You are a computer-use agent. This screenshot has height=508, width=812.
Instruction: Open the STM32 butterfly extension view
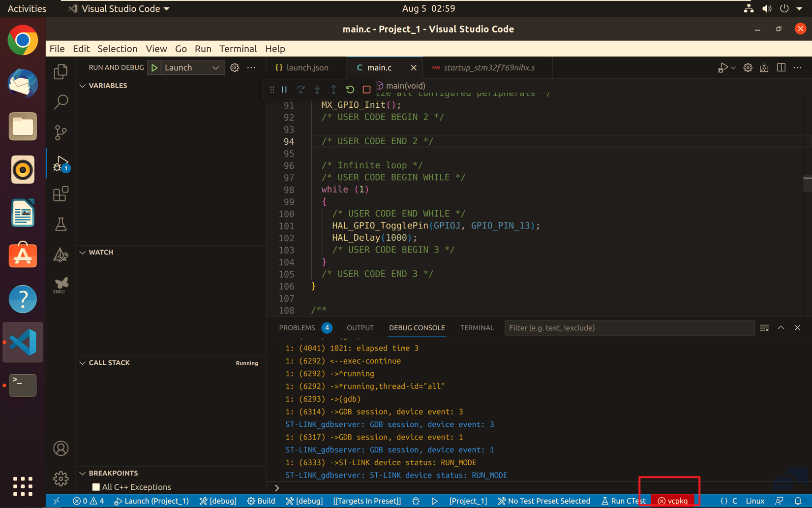[60, 285]
